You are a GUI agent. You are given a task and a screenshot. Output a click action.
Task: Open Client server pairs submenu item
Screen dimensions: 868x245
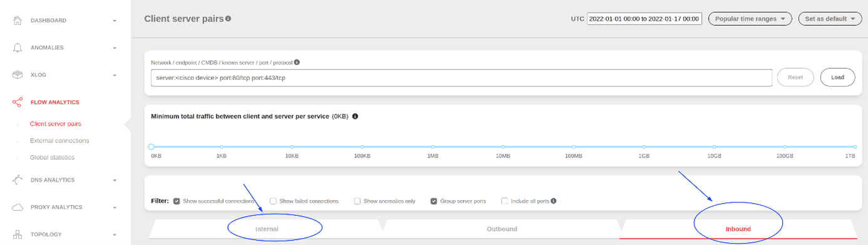55,124
